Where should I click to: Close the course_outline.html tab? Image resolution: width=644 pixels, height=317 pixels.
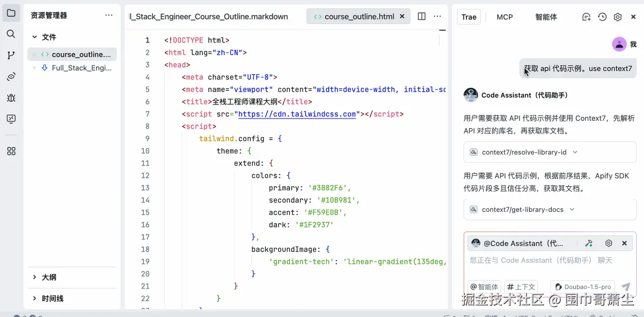click(x=402, y=16)
